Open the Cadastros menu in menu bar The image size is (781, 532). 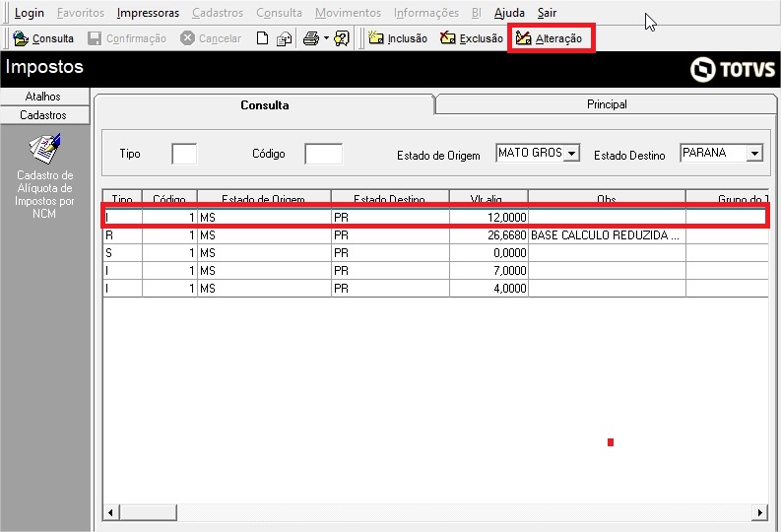coord(218,13)
